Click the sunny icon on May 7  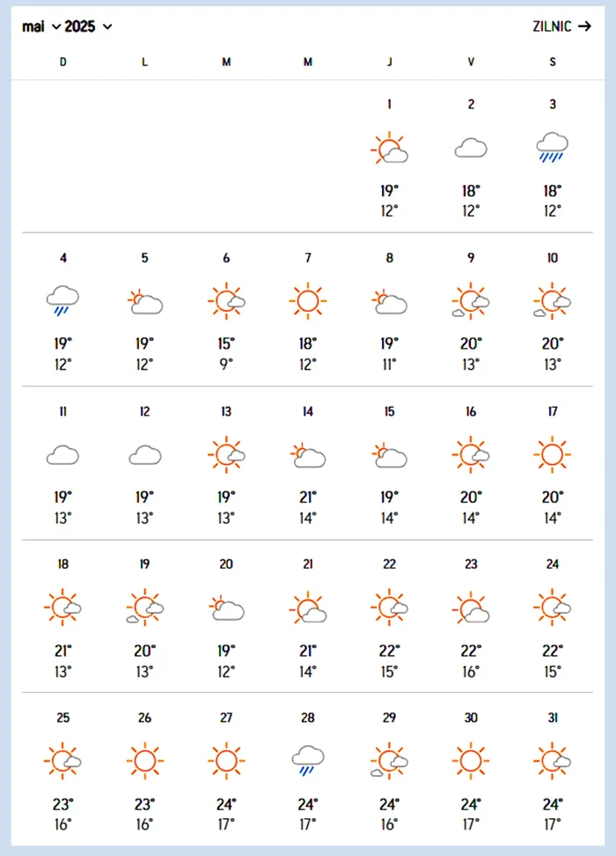pos(308,301)
